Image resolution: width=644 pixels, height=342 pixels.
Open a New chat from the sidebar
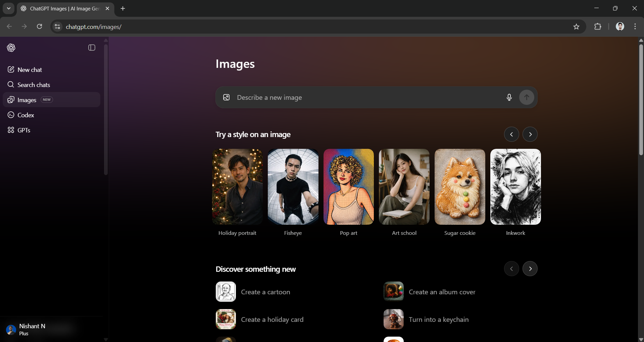(30, 70)
